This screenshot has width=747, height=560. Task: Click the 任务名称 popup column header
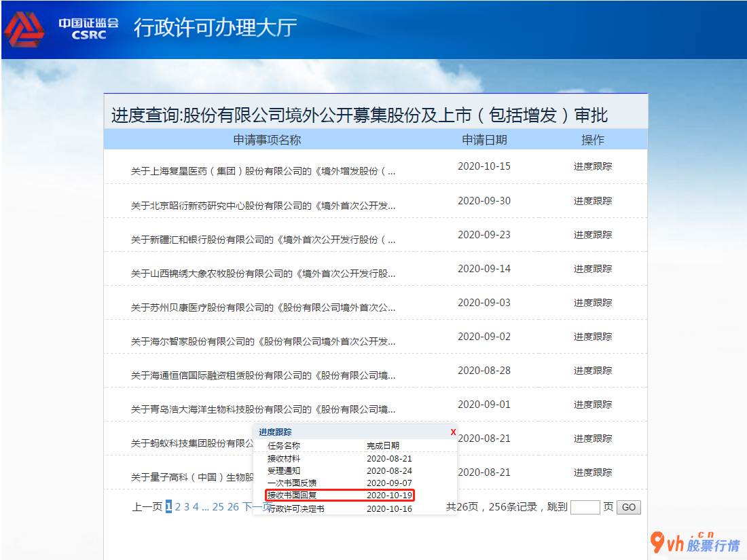284,446
